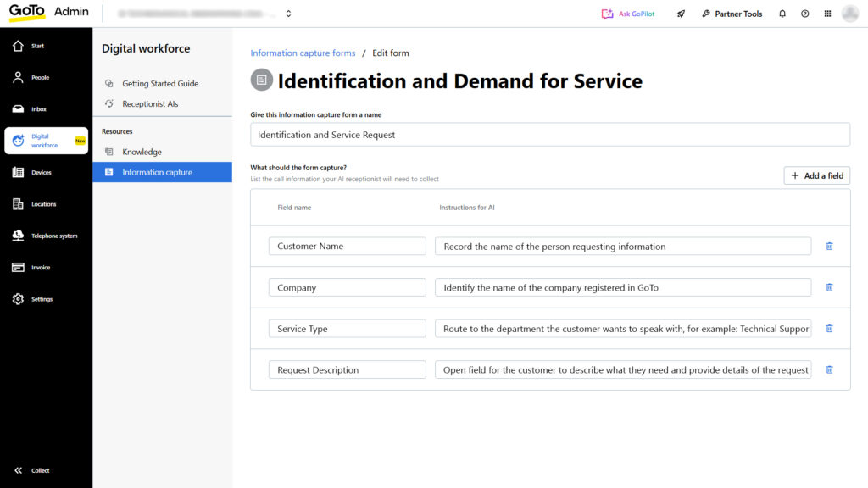Click the form name input field
The height and width of the screenshot is (488, 868).
pyautogui.click(x=549, y=135)
